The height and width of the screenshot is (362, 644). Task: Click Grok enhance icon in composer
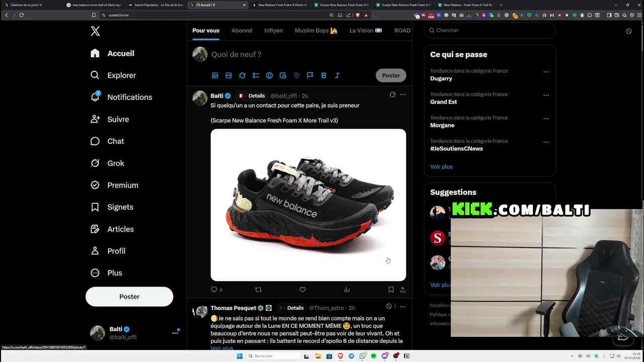tap(242, 75)
